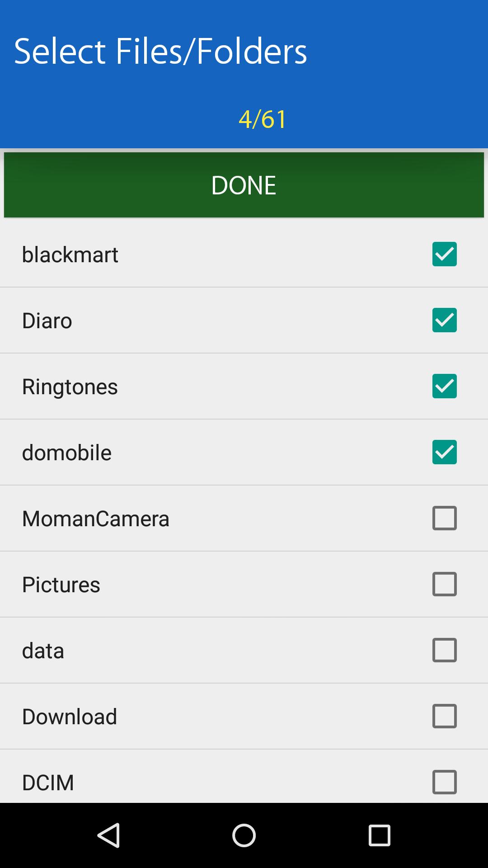
Task: Tap the blackmart folder name
Action: pyautogui.click(x=70, y=255)
